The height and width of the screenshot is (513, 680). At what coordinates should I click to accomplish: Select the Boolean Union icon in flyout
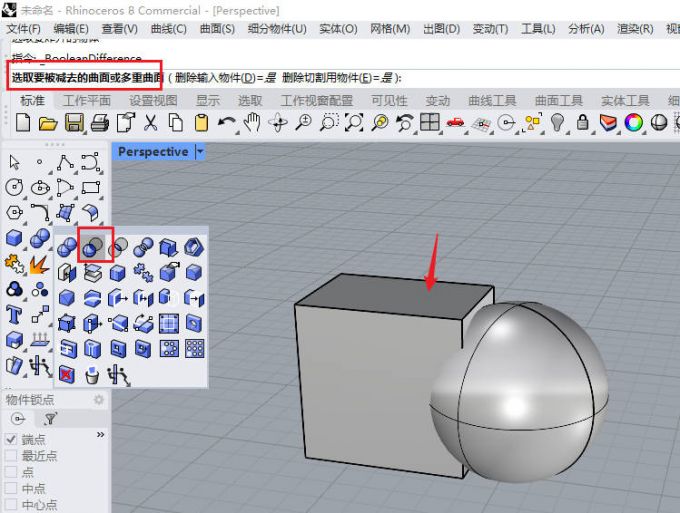(67, 246)
